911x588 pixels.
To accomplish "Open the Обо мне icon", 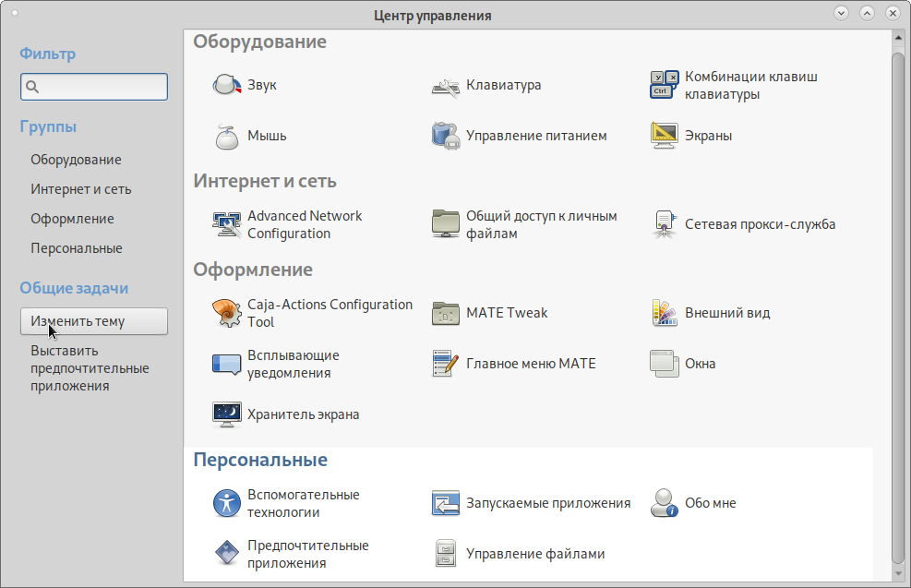I will tap(665, 503).
